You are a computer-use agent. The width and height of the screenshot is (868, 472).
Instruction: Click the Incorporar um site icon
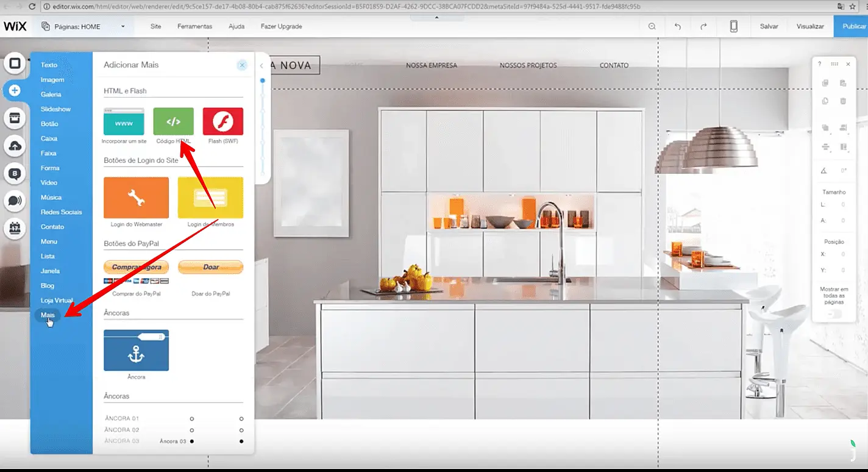coord(124,121)
